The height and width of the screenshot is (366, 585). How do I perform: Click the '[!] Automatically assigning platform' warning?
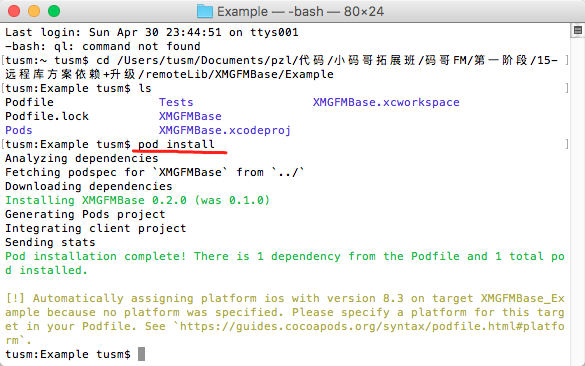285,298
